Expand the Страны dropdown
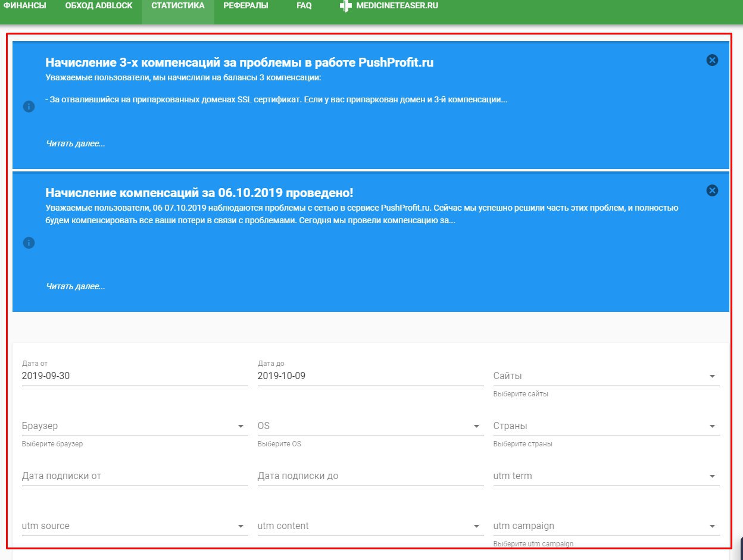Image resolution: width=743 pixels, height=560 pixels. click(607, 426)
